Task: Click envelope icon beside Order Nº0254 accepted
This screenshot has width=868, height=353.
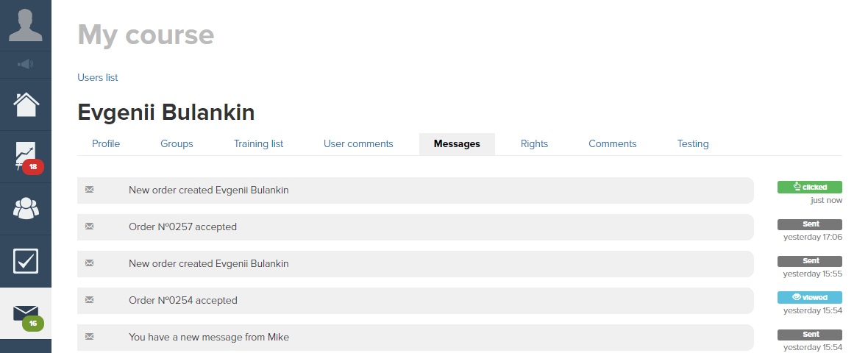Action: click(89, 300)
